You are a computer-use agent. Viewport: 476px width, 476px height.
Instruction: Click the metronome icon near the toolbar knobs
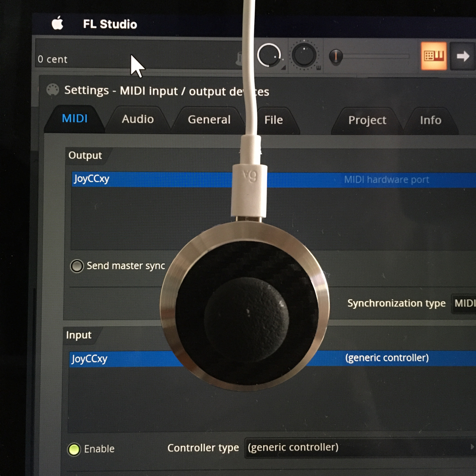coord(240,59)
